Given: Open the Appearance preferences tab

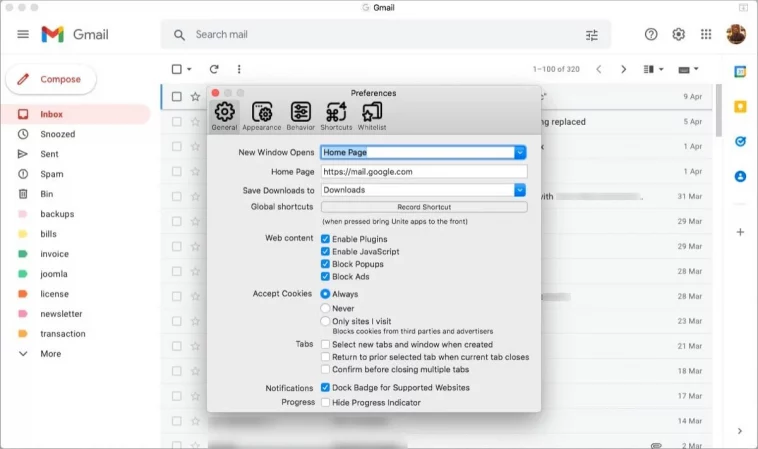Looking at the screenshot, I should click(262, 116).
